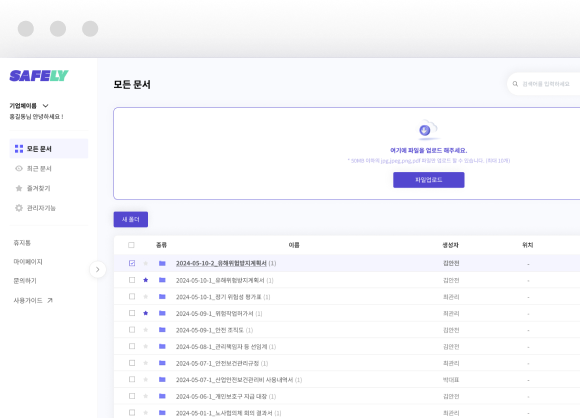The height and width of the screenshot is (418, 580).
Task: Star the 안전 조직도 folder
Action: tap(146, 330)
